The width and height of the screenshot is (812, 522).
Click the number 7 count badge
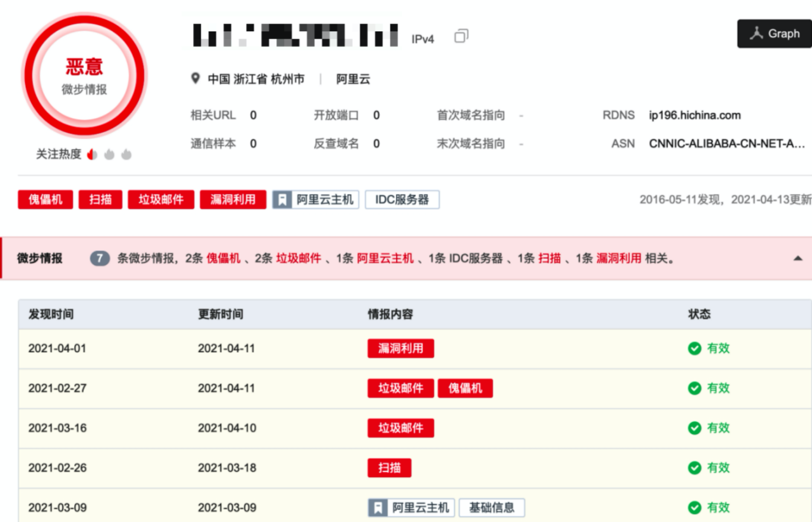tap(100, 258)
